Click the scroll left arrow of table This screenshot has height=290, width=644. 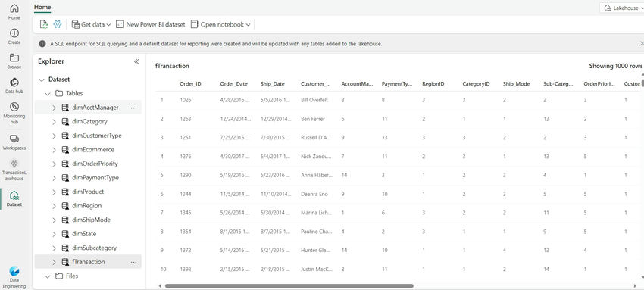click(160, 286)
